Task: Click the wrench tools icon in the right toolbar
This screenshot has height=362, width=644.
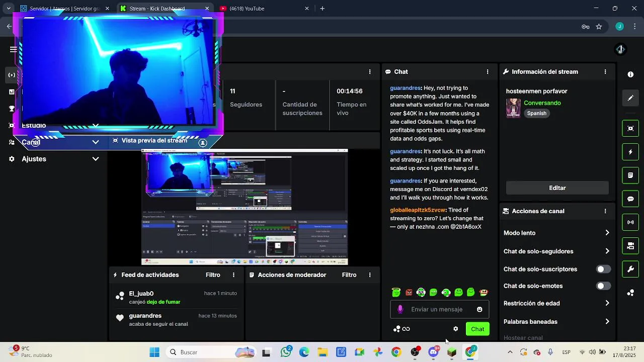Action: (x=630, y=269)
